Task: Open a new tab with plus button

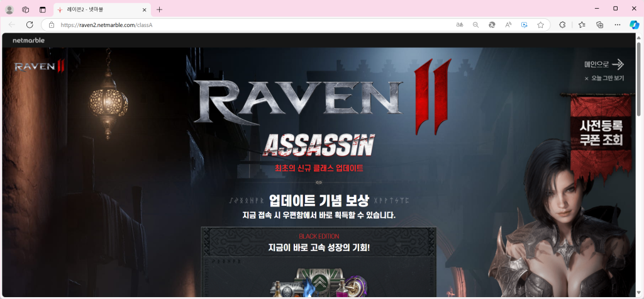Action: [159, 9]
